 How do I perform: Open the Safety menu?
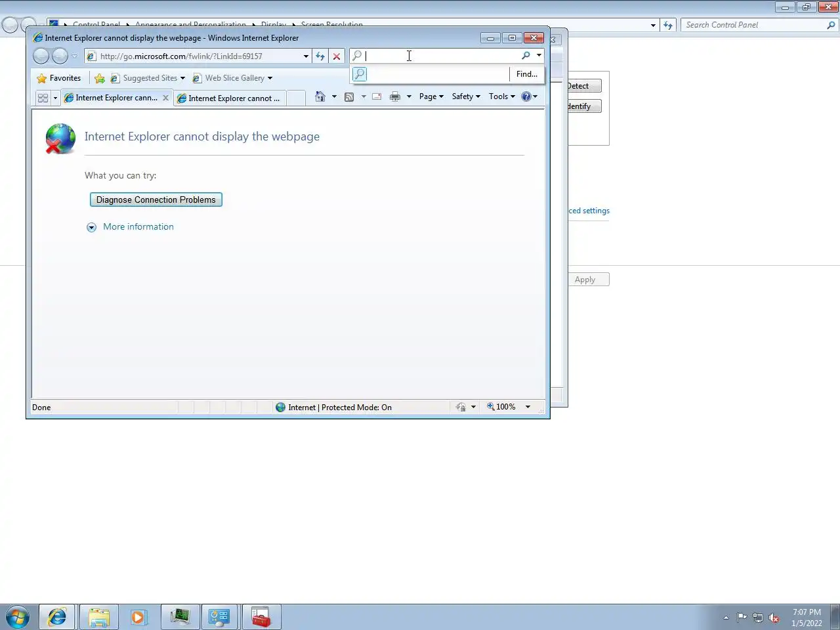click(466, 96)
